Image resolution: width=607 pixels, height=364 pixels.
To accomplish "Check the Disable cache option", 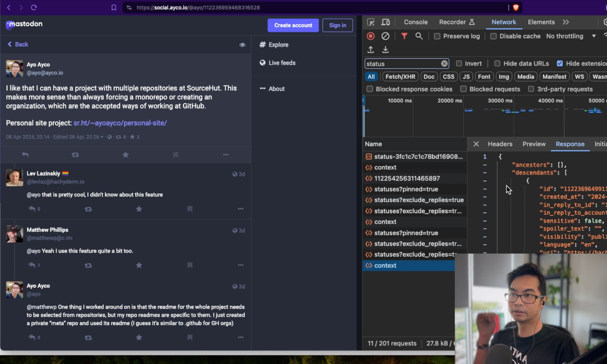I will 493,36.
